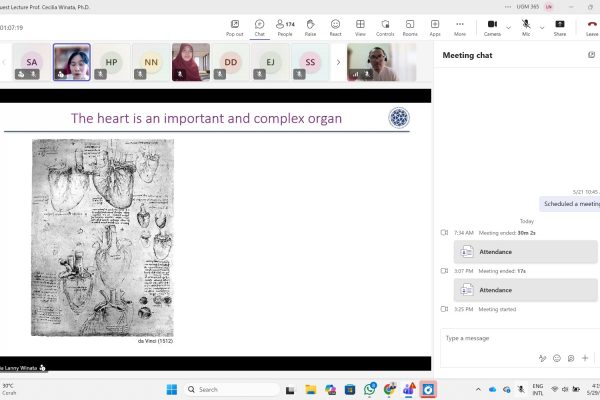The height and width of the screenshot is (400, 600).
Task: Open Chrome from taskbar
Action: tap(389, 389)
